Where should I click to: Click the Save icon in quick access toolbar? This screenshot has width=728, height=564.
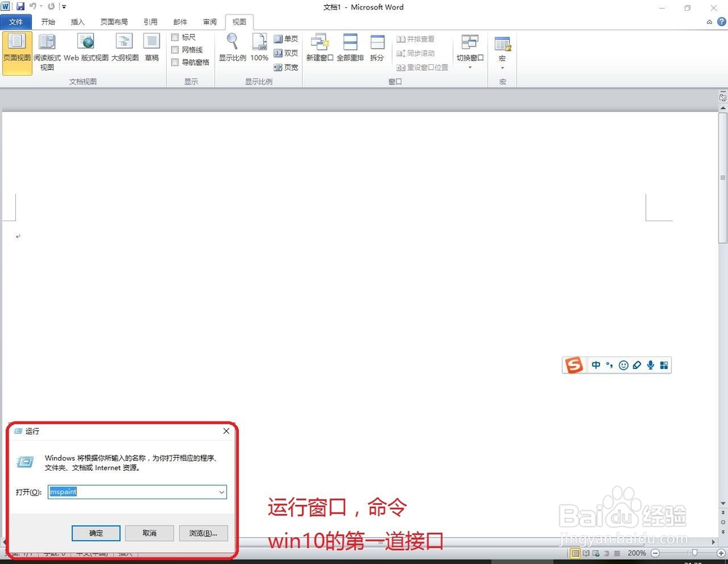20,6
